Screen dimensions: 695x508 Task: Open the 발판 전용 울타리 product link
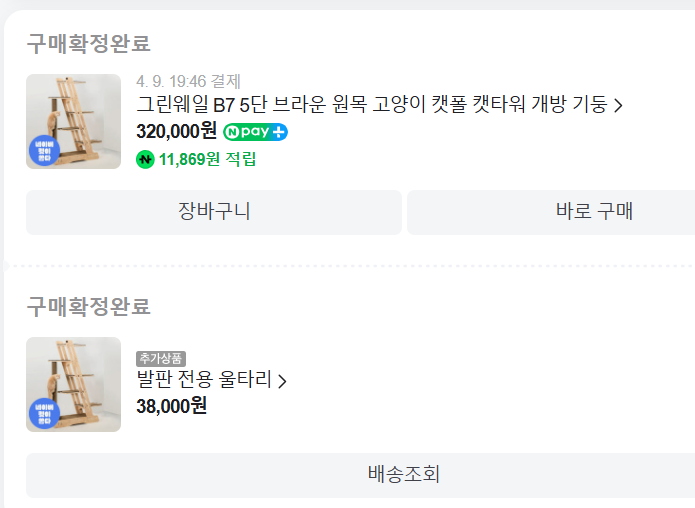(203, 380)
